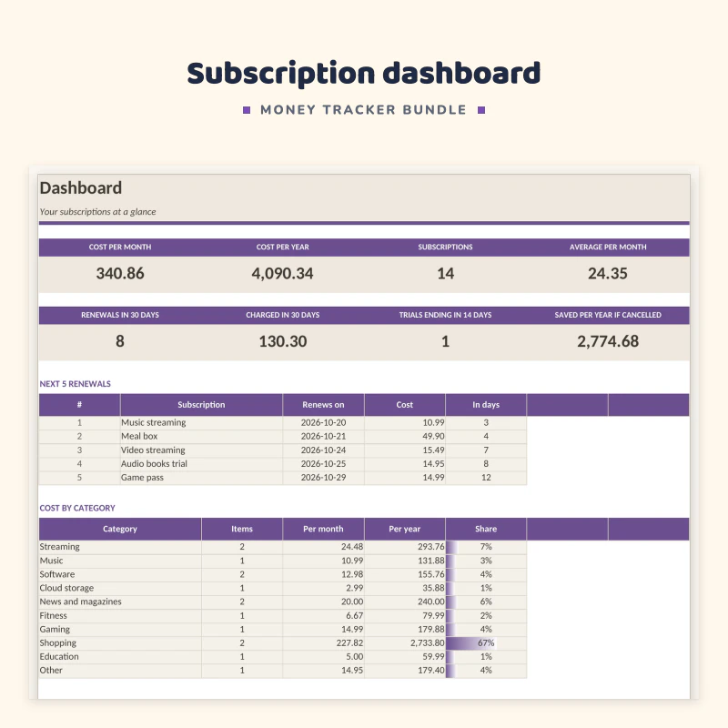Select the 'Music' category cell

click(x=120, y=561)
